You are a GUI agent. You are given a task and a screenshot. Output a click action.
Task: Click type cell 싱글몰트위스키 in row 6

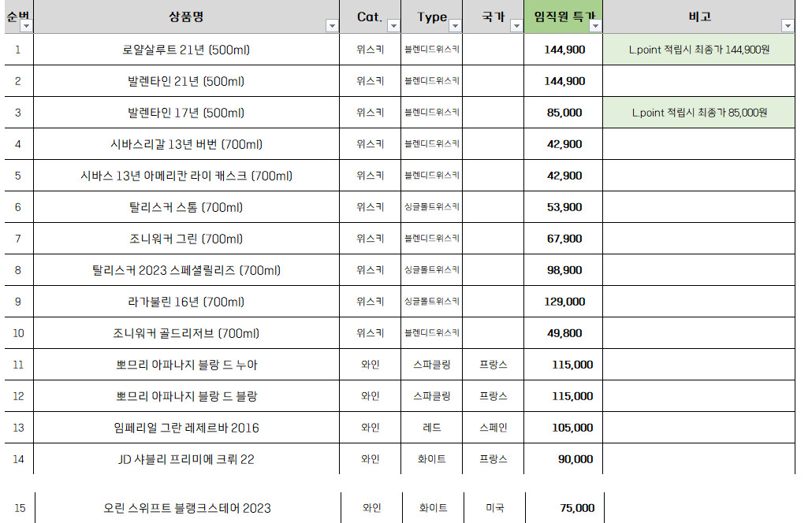tap(432, 207)
